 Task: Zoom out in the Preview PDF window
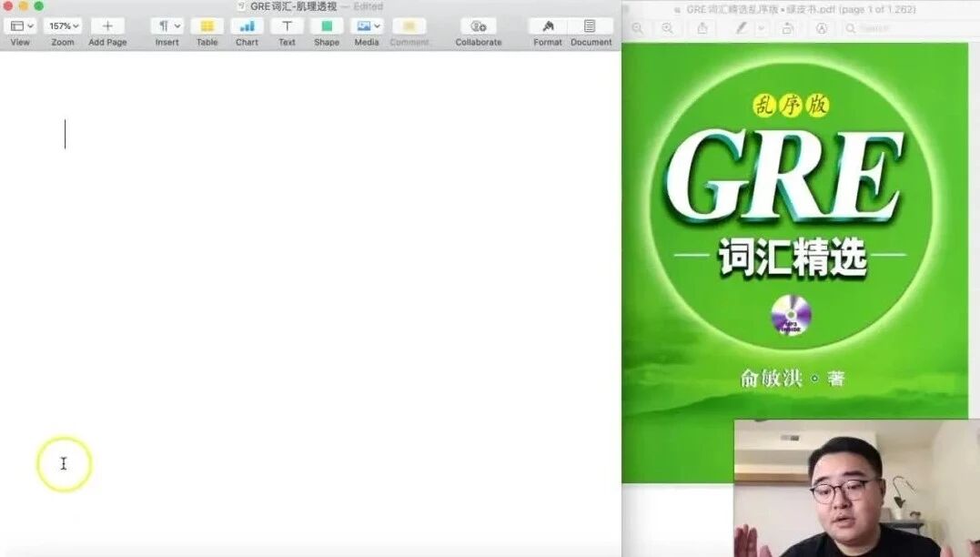pos(638,28)
